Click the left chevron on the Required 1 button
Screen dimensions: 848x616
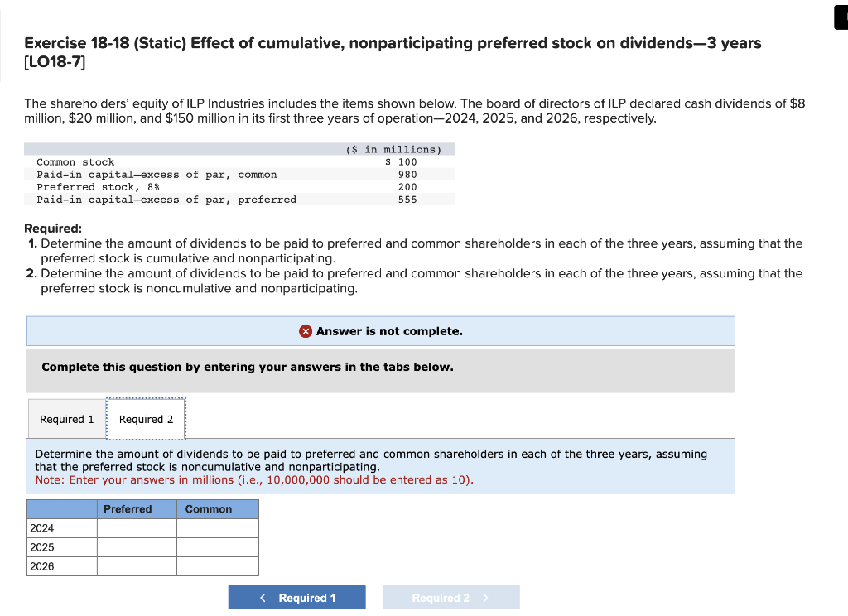click(x=263, y=596)
